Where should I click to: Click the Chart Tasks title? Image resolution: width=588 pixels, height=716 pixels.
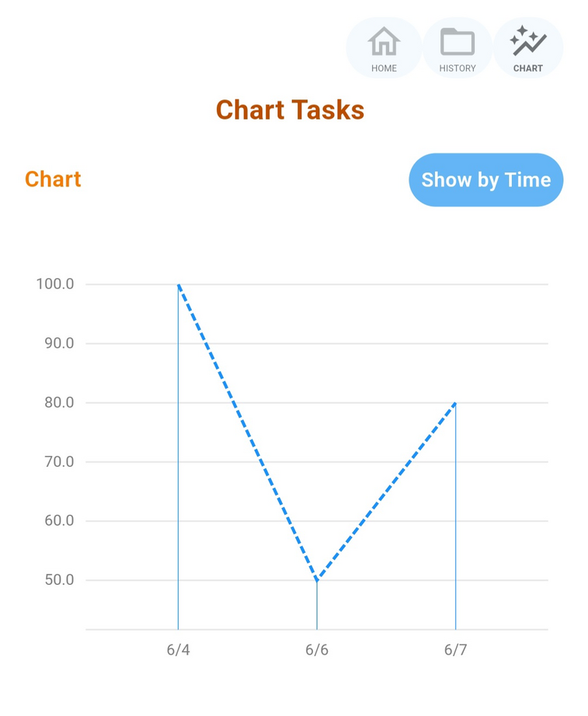(291, 110)
